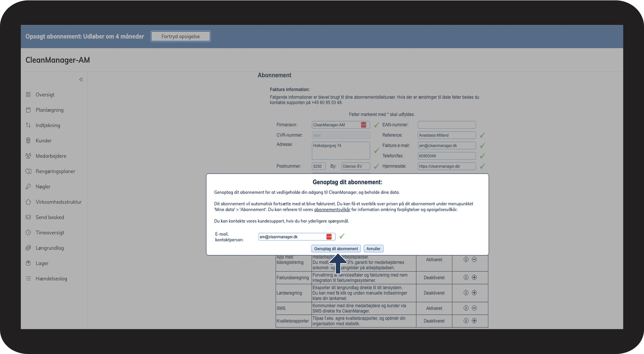Image resolution: width=644 pixels, height=354 pixels.
Task: Click the Firmanavn input field
Action: click(x=341, y=125)
